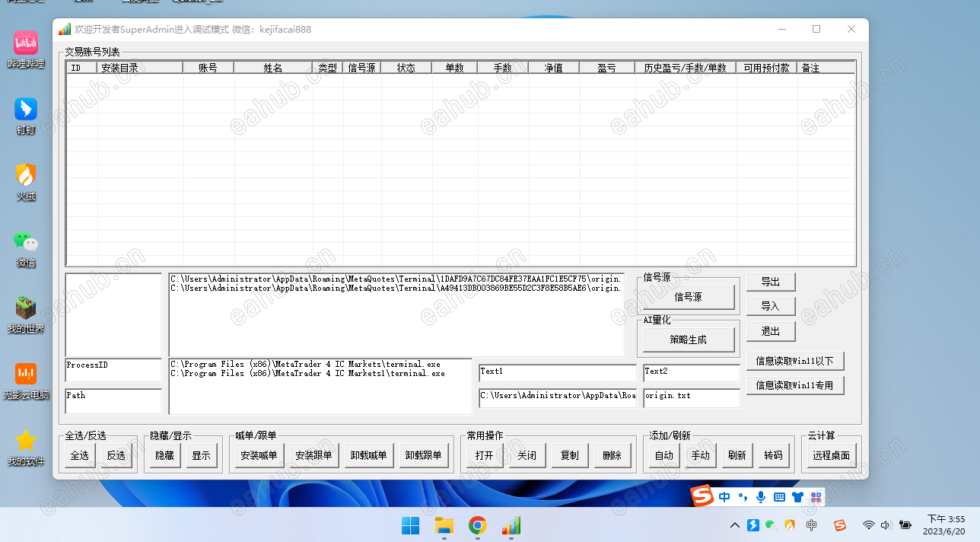Click the 显示 button

tap(202, 455)
